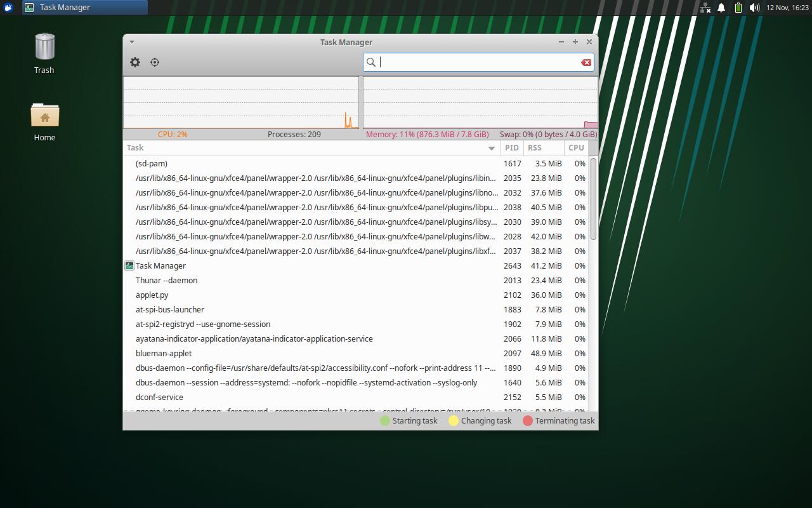
Task: Select the wrapper-2.0 process with PID 2037
Action: 356,251
